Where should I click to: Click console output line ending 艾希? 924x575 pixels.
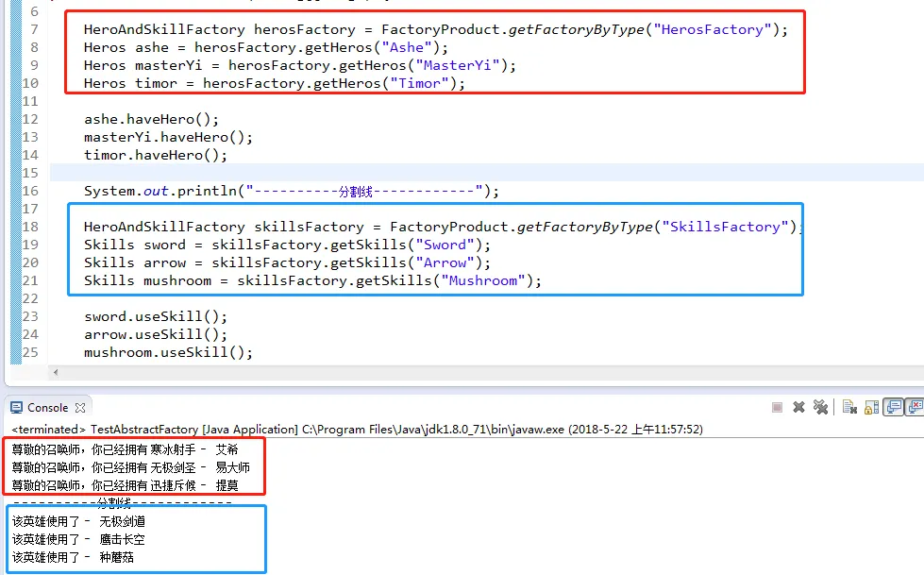(125, 449)
